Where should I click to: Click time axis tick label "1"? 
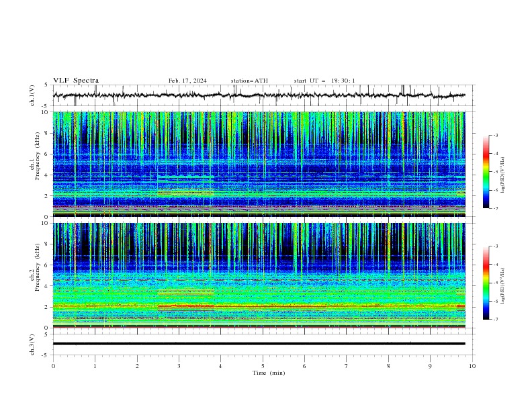(x=95, y=366)
